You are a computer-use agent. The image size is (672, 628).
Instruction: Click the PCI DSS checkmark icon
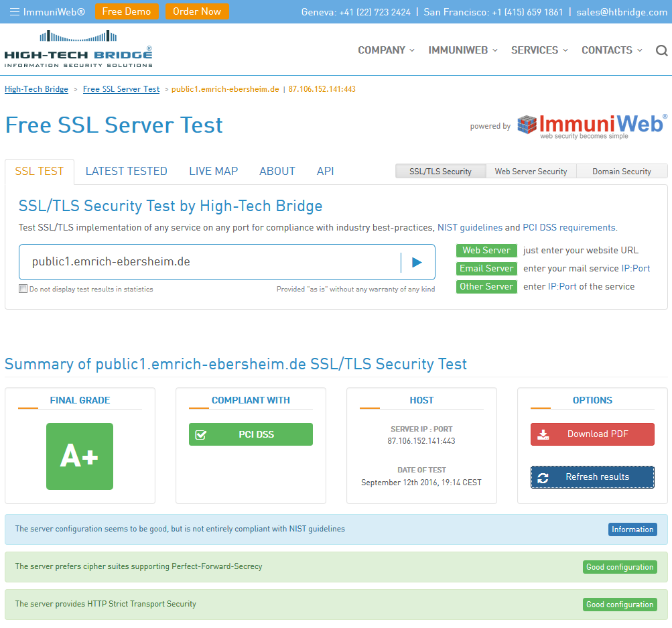click(200, 435)
